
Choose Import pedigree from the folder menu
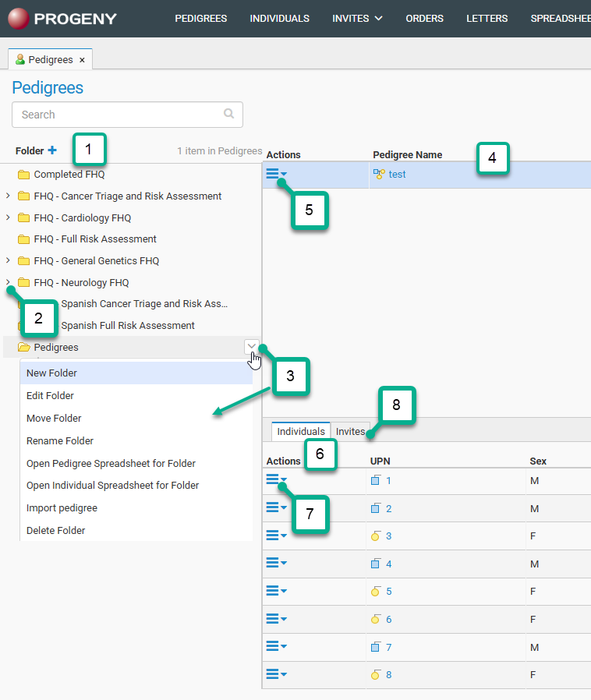[62, 508]
